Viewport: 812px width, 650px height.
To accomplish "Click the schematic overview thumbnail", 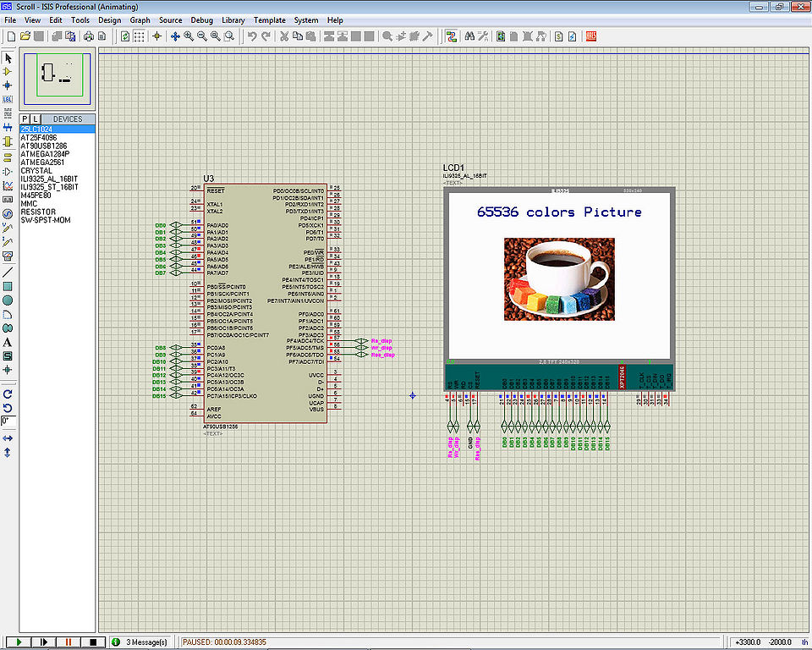I will [58, 79].
